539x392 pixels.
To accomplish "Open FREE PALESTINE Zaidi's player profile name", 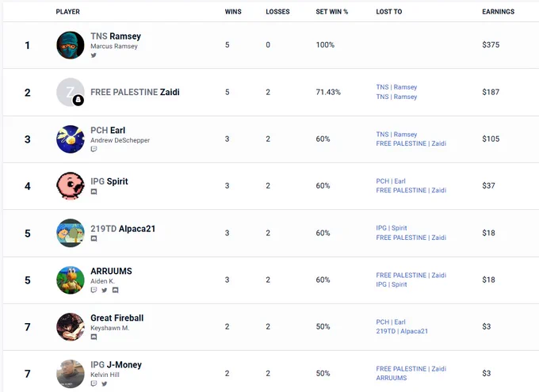I will point(135,92).
